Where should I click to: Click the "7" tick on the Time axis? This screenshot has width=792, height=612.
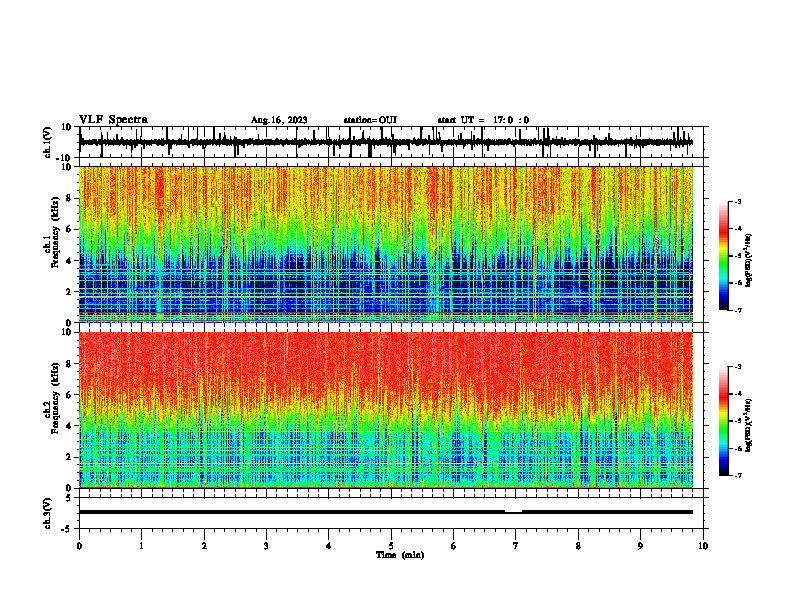516,546
